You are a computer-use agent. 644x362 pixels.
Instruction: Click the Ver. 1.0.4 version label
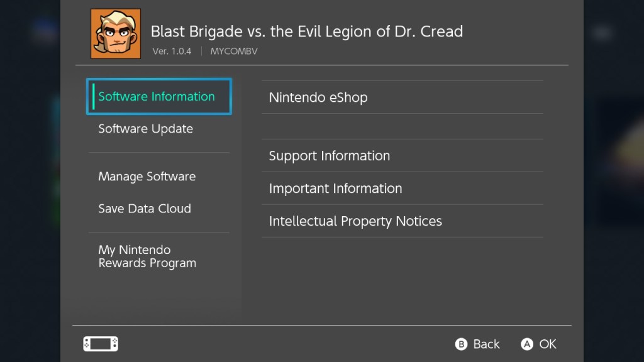[x=172, y=51]
